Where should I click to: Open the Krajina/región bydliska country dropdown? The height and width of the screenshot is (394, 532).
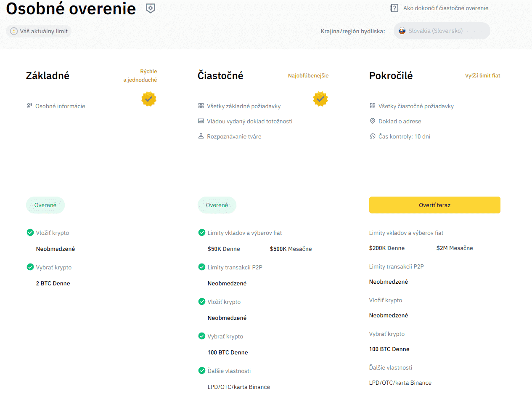tap(442, 31)
